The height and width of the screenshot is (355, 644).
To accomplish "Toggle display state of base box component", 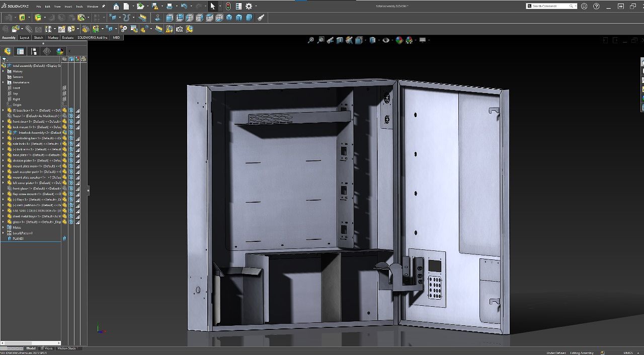I will 71,110.
